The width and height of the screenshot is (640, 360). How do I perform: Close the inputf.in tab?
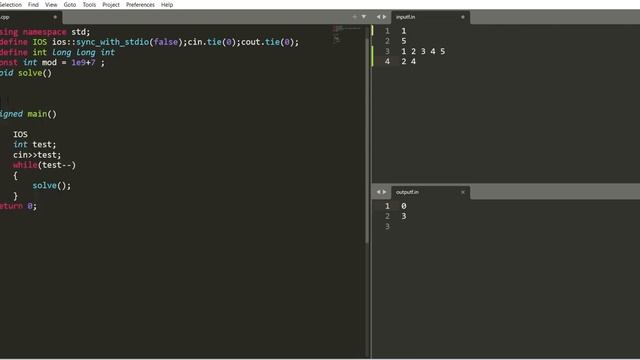(x=462, y=17)
